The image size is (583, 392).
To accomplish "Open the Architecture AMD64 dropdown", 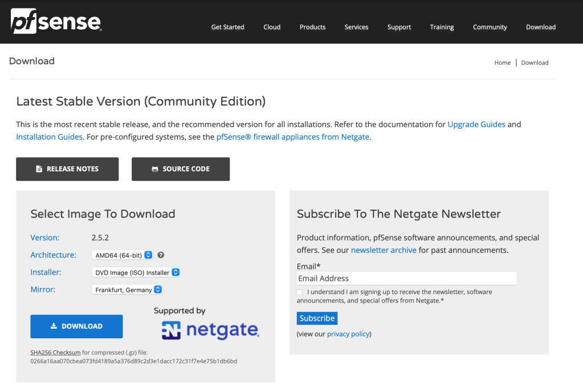I will 122,255.
